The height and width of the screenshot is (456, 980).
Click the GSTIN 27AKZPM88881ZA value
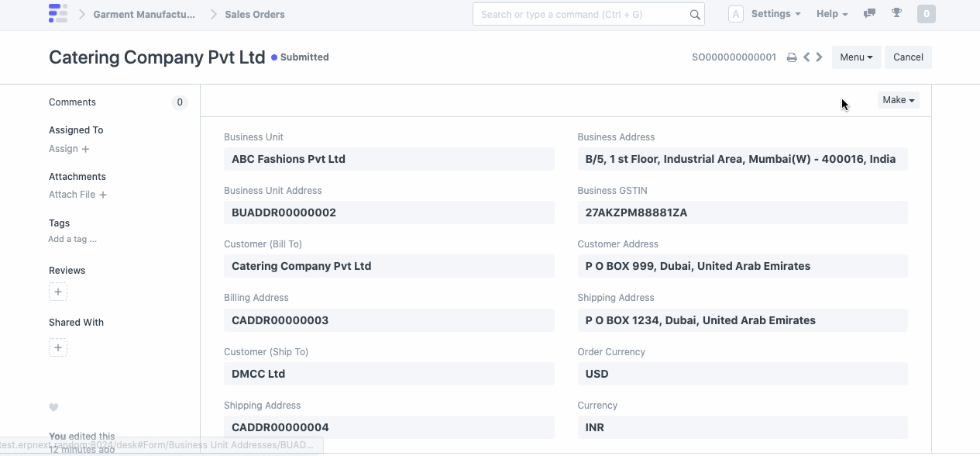pos(742,212)
